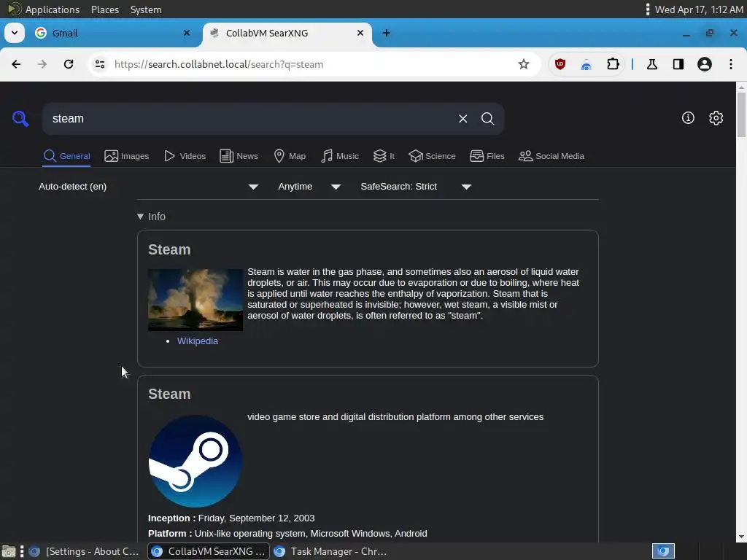Open search preferences gear icon
747x560 pixels.
point(716,117)
